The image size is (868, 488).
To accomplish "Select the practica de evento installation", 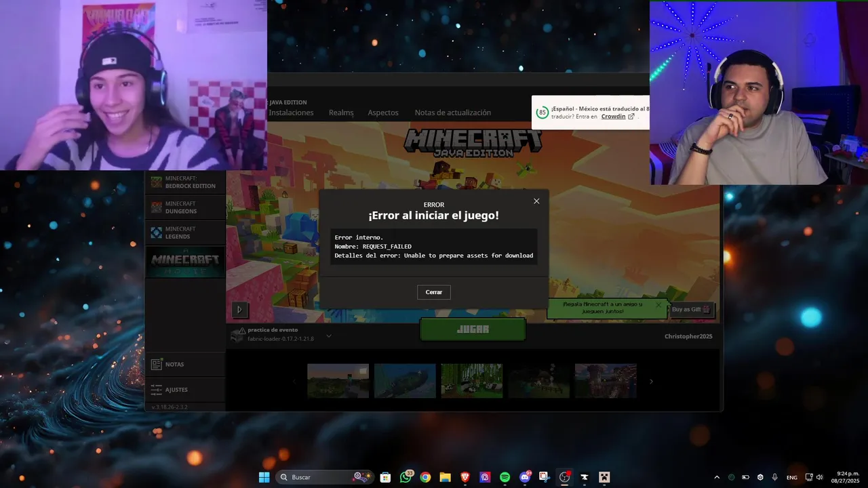I will point(280,334).
